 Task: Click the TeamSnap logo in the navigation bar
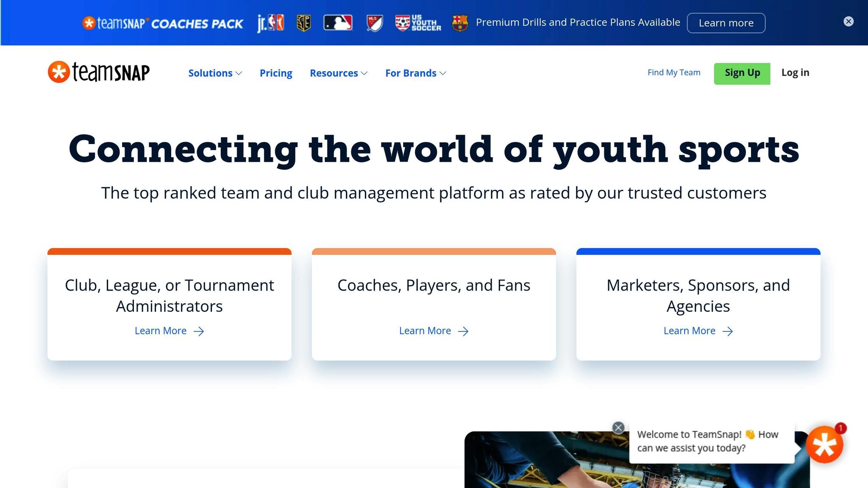99,72
